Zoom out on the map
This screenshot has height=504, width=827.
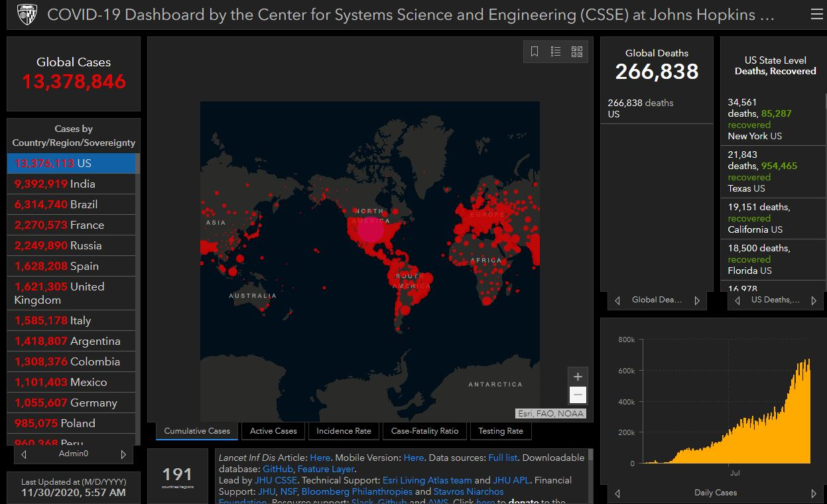578,395
